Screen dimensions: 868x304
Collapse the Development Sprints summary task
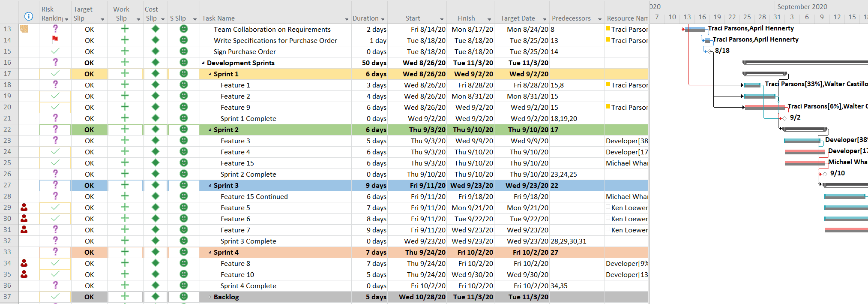(204, 63)
